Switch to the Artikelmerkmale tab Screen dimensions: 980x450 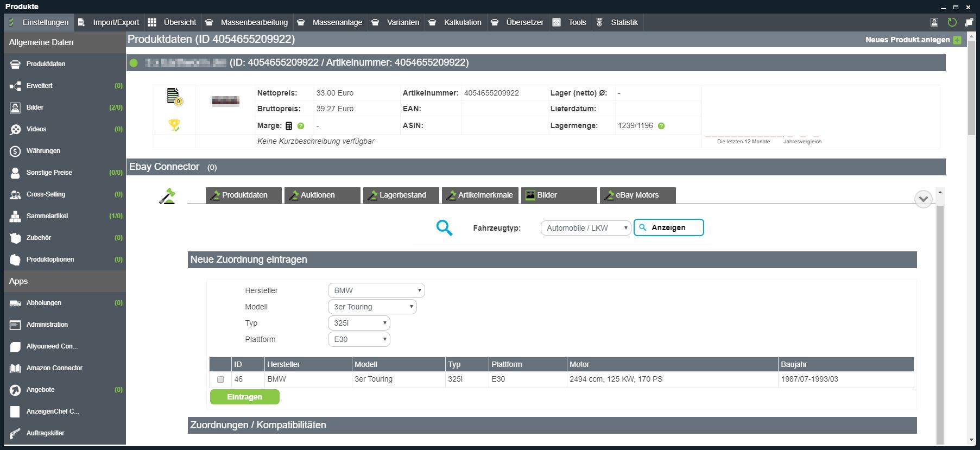[x=480, y=195]
